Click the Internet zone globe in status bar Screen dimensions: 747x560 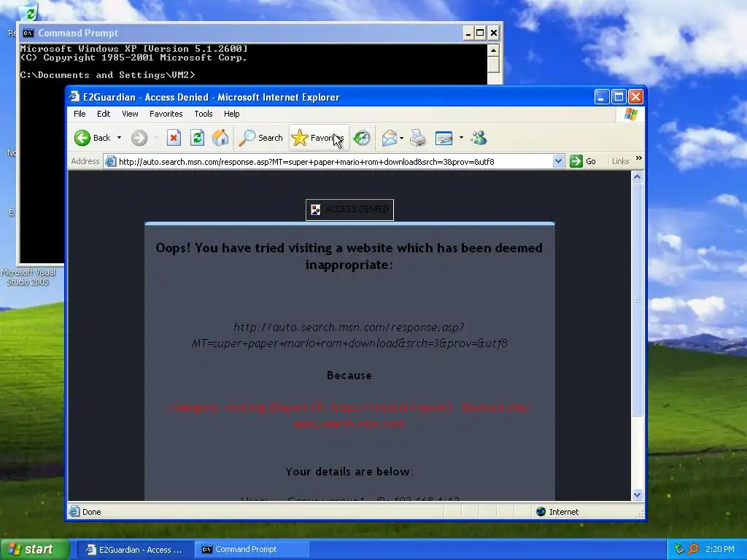point(541,512)
